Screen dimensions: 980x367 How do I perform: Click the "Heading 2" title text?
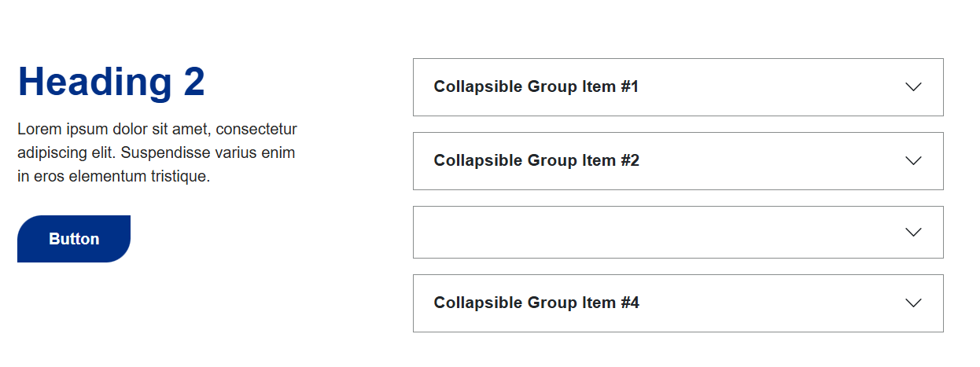pos(111,83)
